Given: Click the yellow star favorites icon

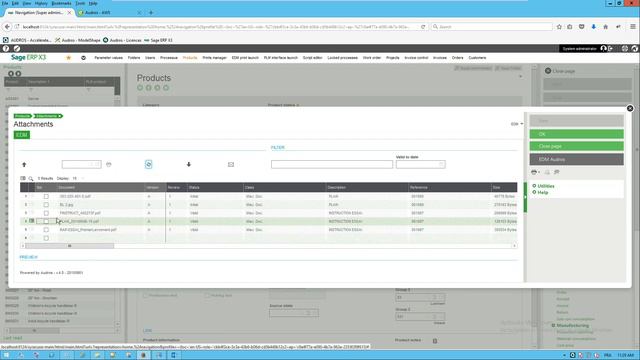Looking at the screenshot, I should pos(69,58).
